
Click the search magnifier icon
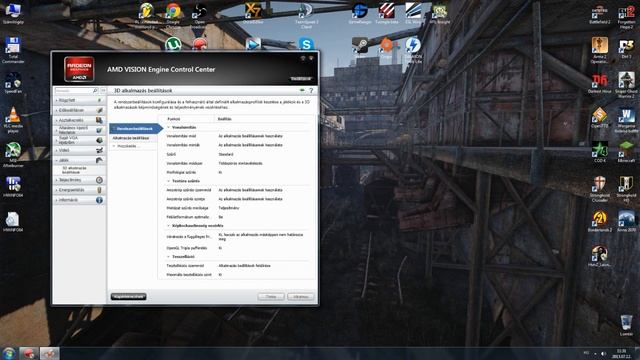click(x=95, y=90)
